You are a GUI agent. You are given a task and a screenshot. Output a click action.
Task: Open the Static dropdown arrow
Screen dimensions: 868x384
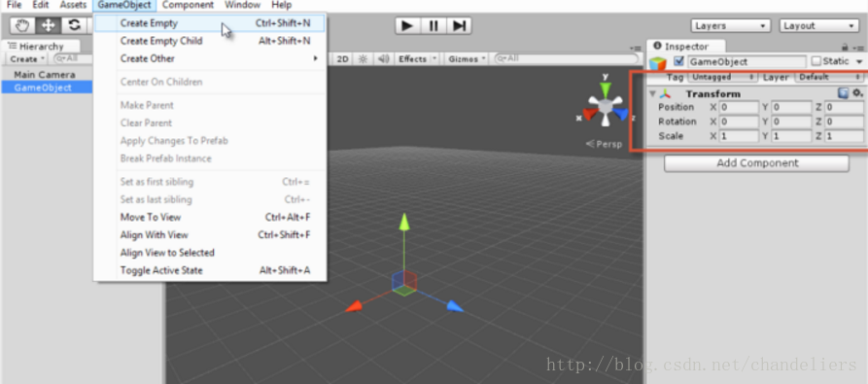tap(859, 61)
